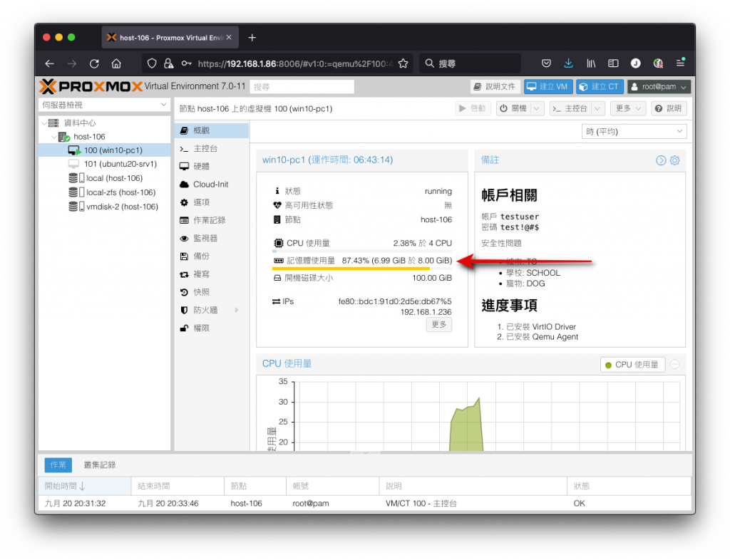Collapse the 備註 notes panel arrow
Screen dimensions: 730x560
(x=661, y=160)
